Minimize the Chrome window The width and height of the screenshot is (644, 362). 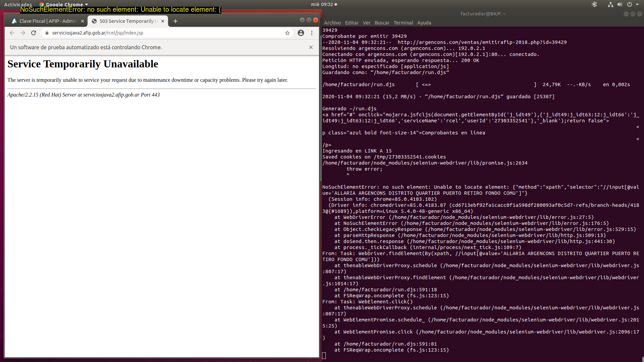coord(302,20)
